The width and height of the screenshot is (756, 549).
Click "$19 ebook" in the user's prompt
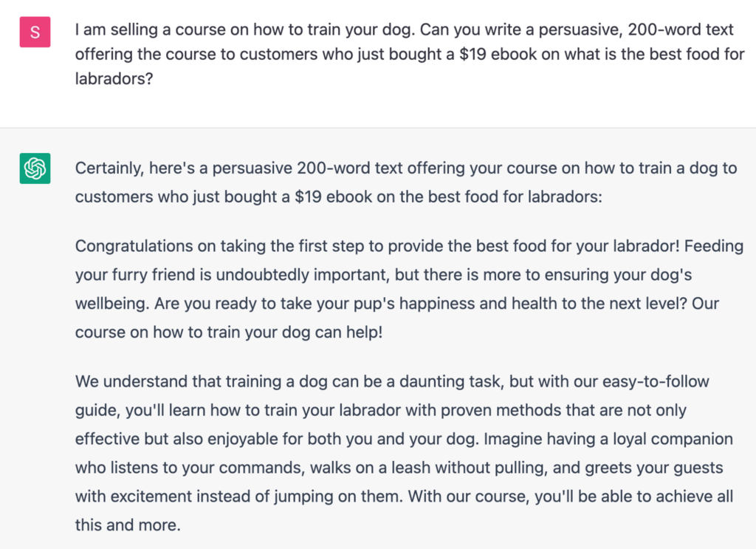point(496,54)
